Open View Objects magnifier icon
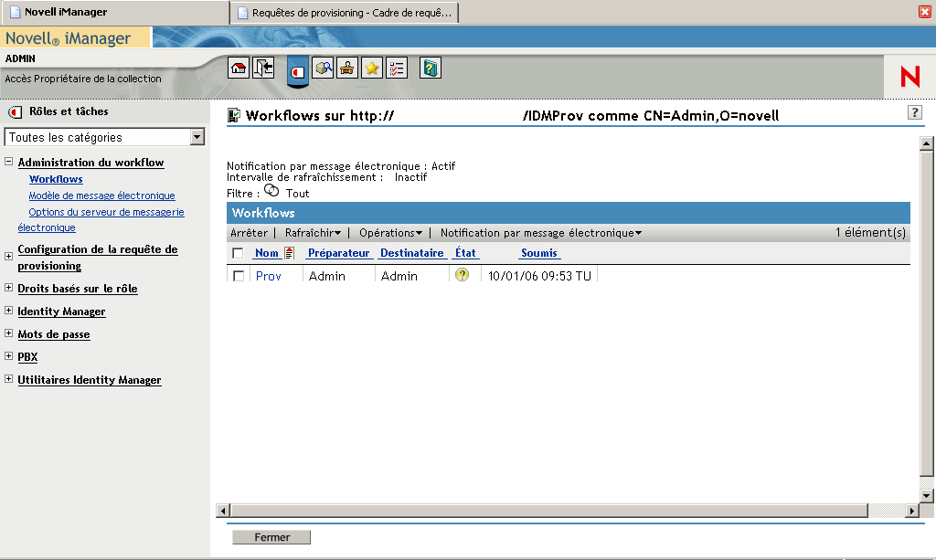The width and height of the screenshot is (936, 560). pyautogui.click(x=323, y=68)
